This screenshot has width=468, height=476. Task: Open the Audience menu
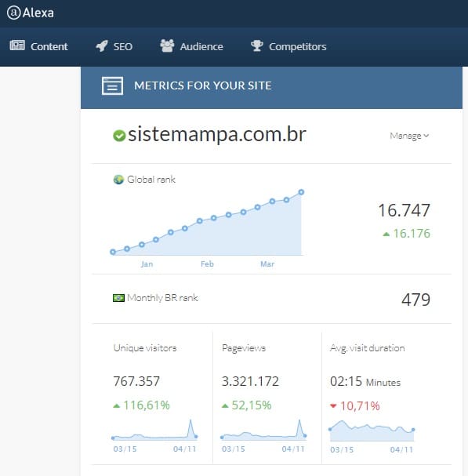pos(191,46)
